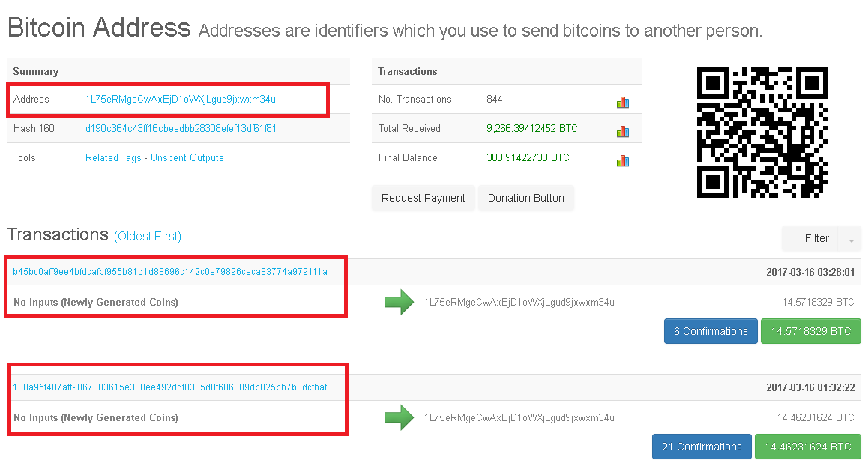Image resolution: width=868 pixels, height=460 pixels.
Task: Click the Hash 160 value link
Action: [181, 129]
